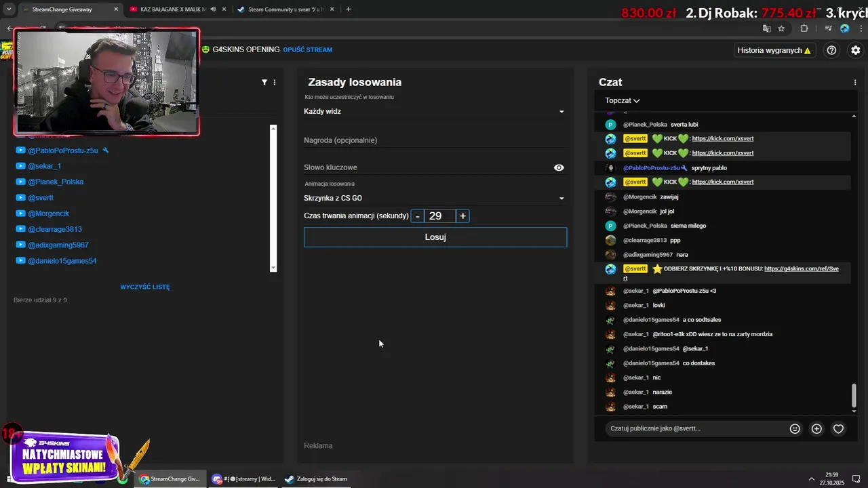
Task: Click the Słowo kluczowe keyword field
Action: (x=427, y=167)
